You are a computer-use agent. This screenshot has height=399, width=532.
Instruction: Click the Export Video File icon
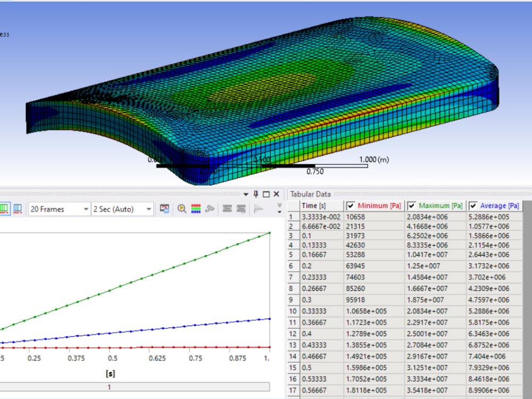coord(164,209)
